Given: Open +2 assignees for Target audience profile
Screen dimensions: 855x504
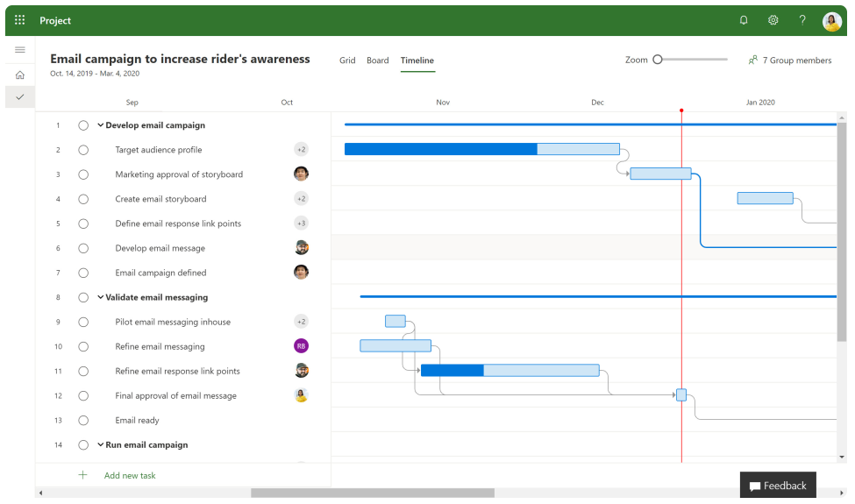Looking at the screenshot, I should pyautogui.click(x=301, y=149).
